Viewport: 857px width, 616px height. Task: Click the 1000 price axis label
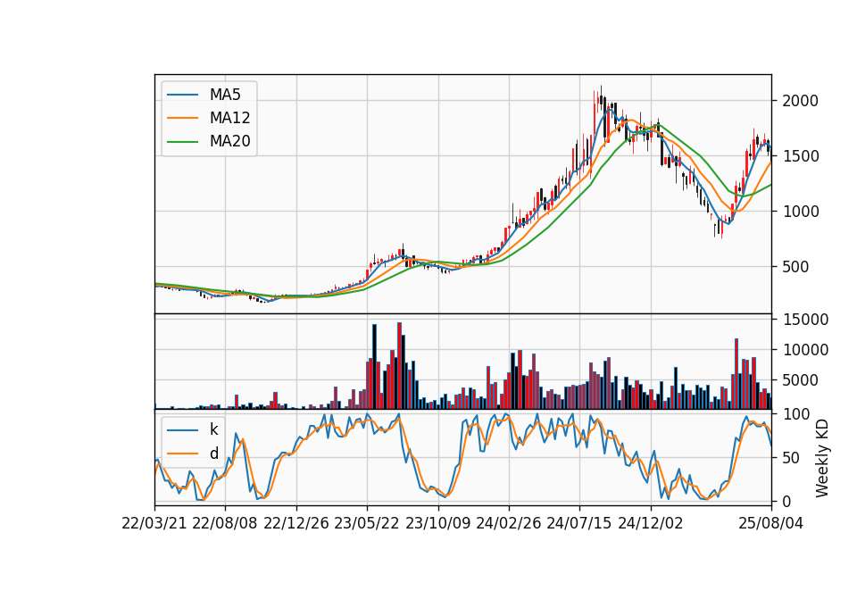click(x=800, y=212)
